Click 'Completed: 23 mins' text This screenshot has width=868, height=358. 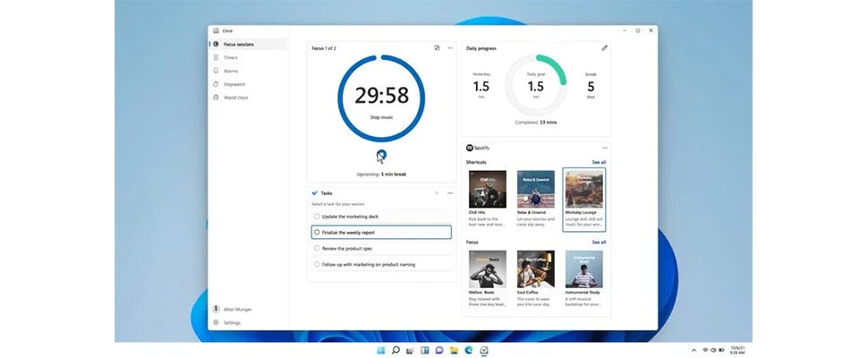(x=536, y=123)
